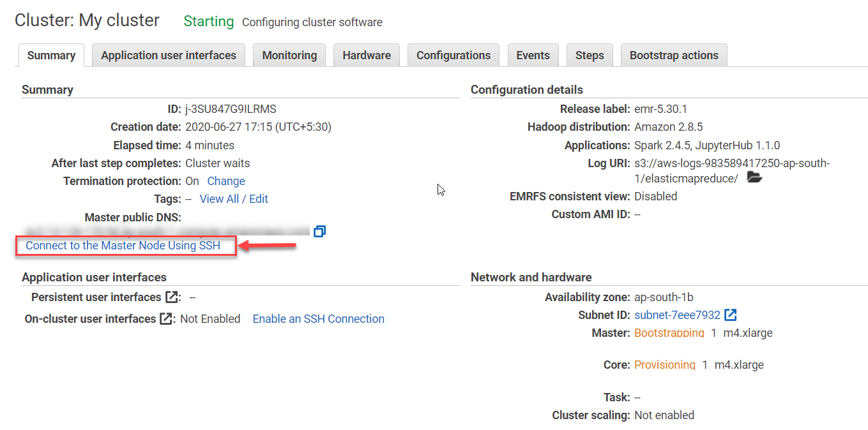Viewport: 868px width, 430px height.
Task: Select the Hardware tab
Action: click(367, 56)
